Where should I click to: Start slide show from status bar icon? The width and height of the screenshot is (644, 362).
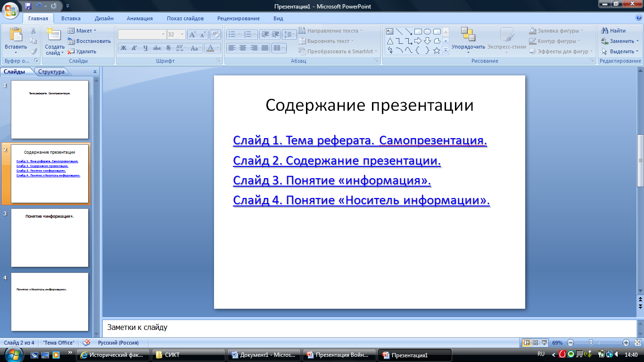point(544,343)
